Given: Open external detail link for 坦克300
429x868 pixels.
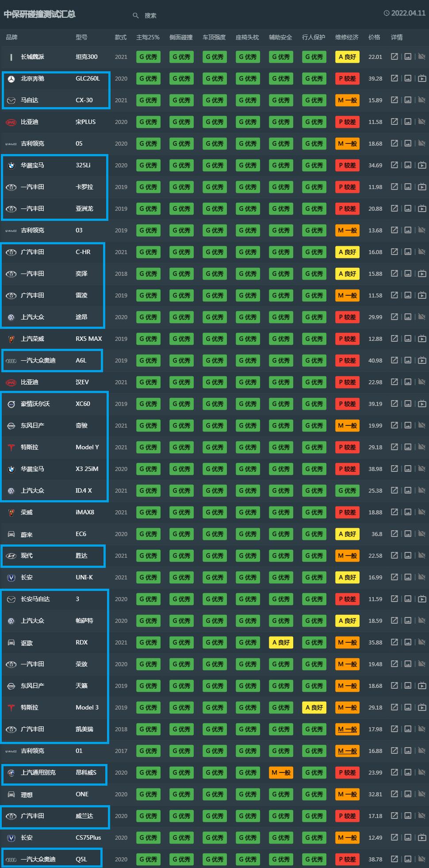Looking at the screenshot, I should point(394,57).
